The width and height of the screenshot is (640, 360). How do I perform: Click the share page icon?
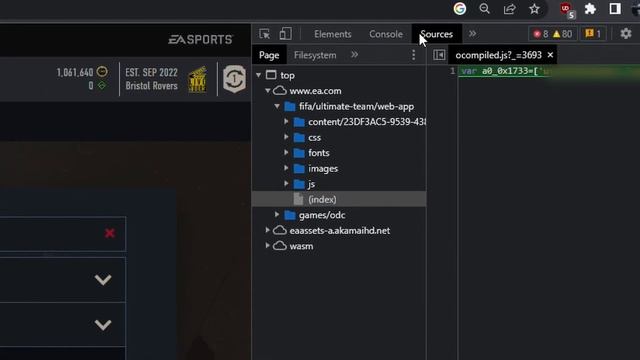click(x=509, y=9)
